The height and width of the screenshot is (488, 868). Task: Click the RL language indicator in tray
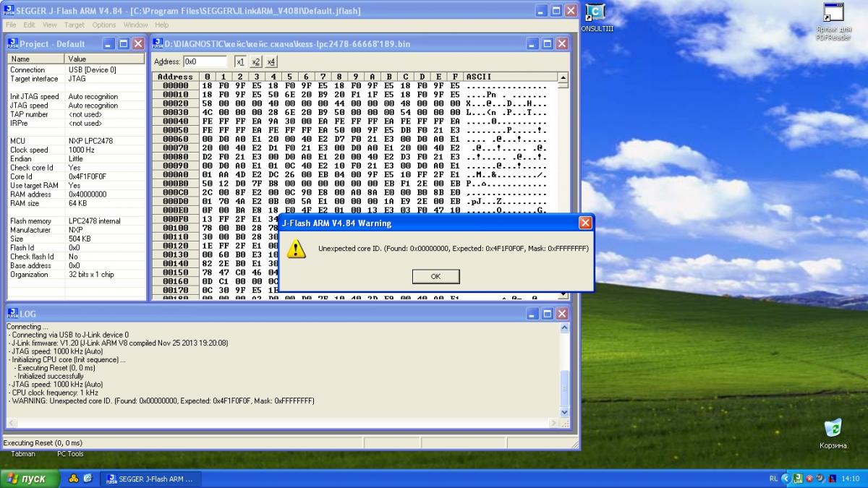773,479
